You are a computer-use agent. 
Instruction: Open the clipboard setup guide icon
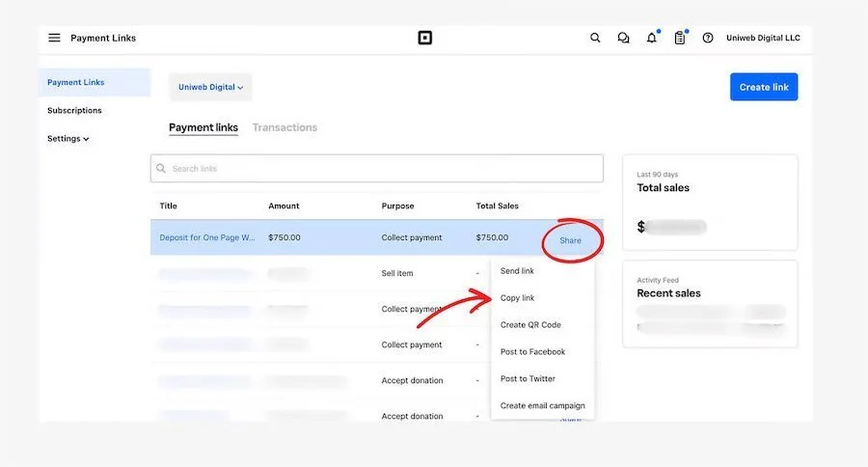pos(680,38)
